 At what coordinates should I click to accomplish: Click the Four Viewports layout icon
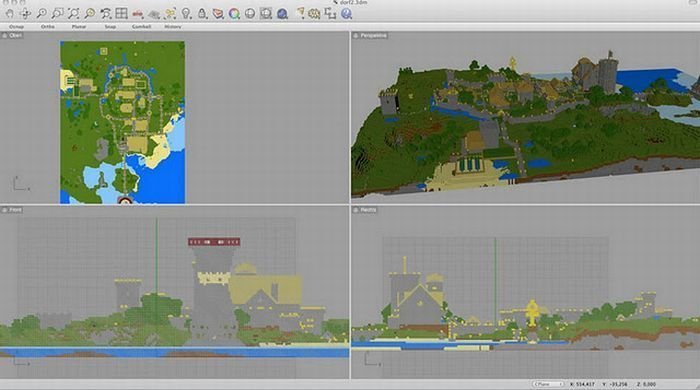(121, 14)
